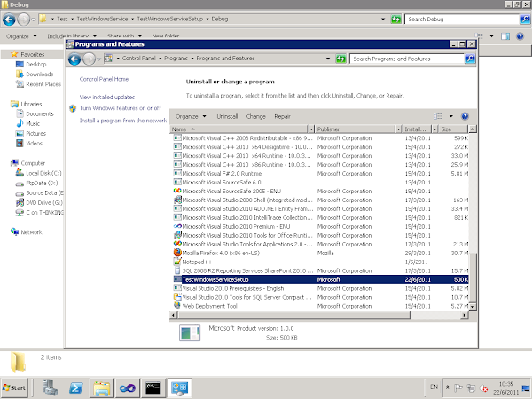The width and height of the screenshot is (532, 399).
Task: Click Install a program from the network
Action: [123, 121]
